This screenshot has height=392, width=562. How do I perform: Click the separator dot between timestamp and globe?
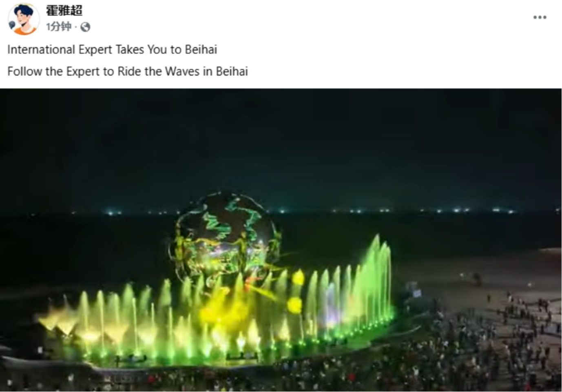tap(76, 27)
